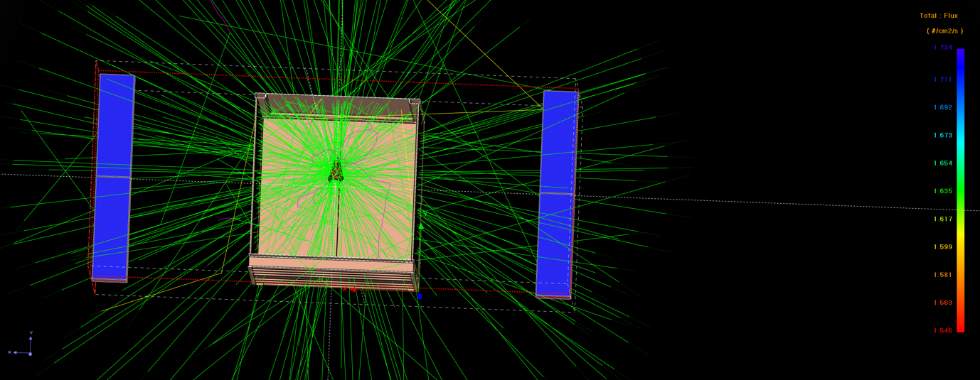
Task: Click the minimum legend value 1.546
Action: coord(942,330)
